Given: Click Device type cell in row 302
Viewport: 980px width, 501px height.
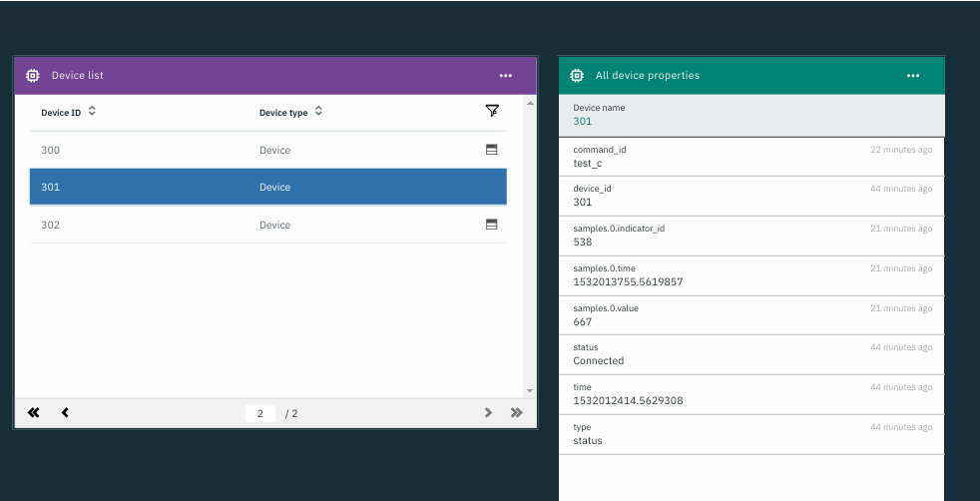Looking at the screenshot, I should 275,225.
